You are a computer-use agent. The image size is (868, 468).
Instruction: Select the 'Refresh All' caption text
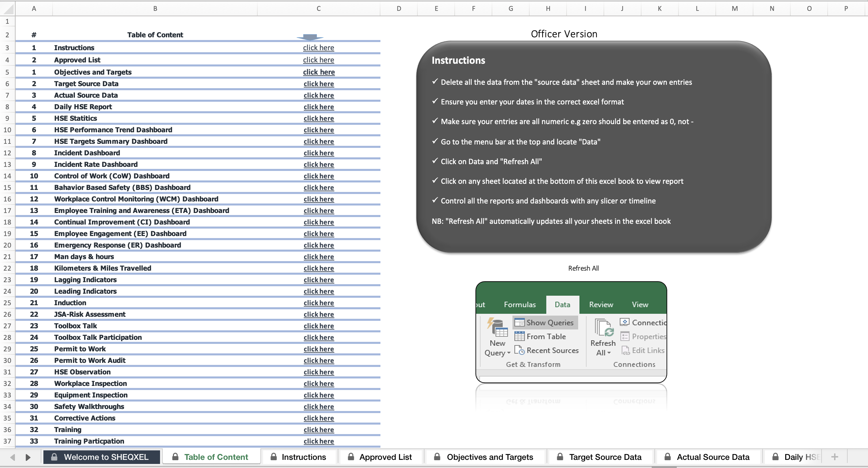coord(584,268)
